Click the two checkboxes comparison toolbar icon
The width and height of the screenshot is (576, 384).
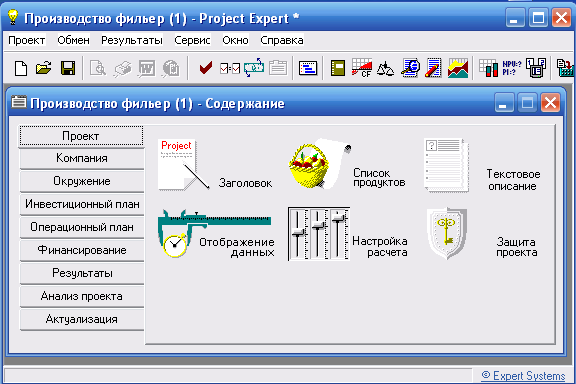pos(230,68)
